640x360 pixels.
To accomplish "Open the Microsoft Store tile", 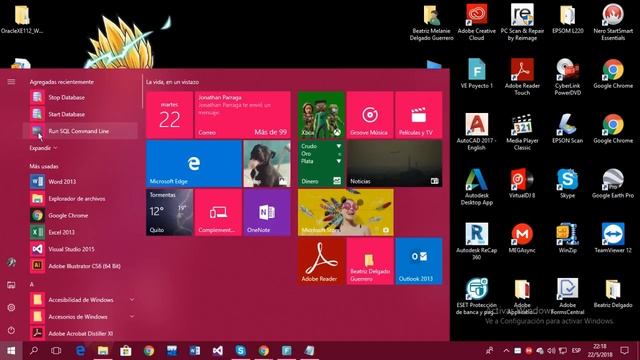I will (346, 212).
